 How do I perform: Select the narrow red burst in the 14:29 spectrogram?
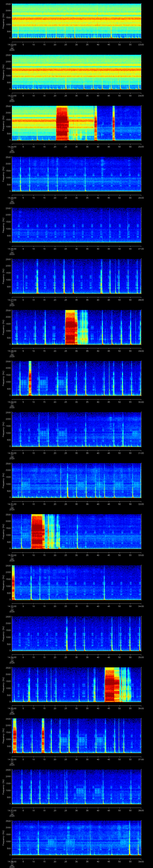tap(30, 378)
